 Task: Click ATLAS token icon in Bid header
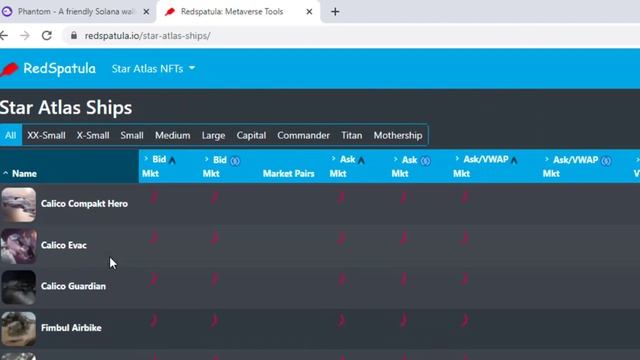(x=172, y=160)
